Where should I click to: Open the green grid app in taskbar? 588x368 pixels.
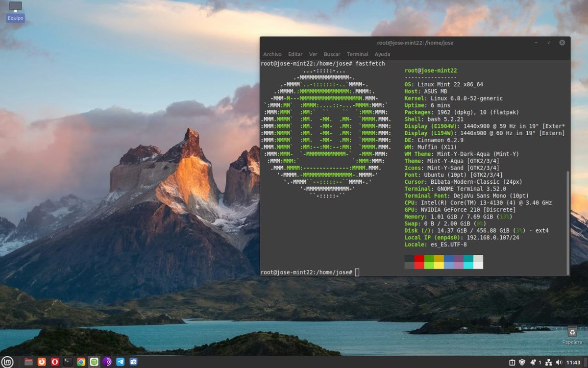coord(94,362)
